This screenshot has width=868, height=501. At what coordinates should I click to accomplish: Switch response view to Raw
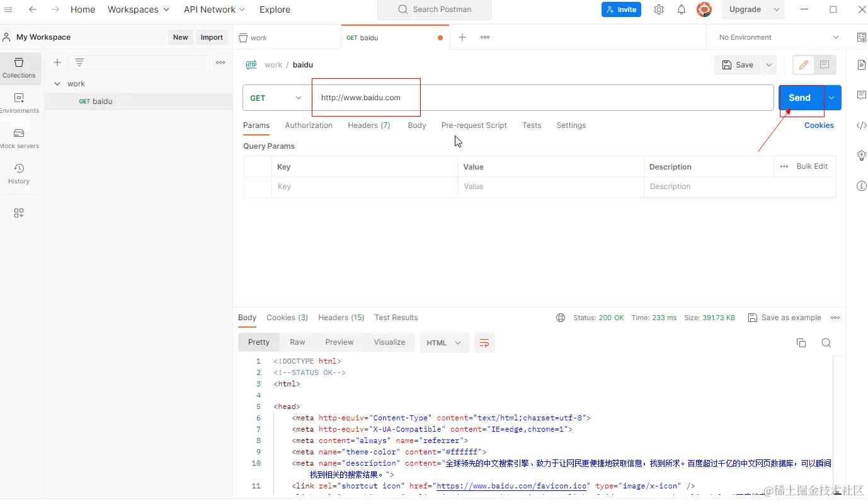coord(297,342)
